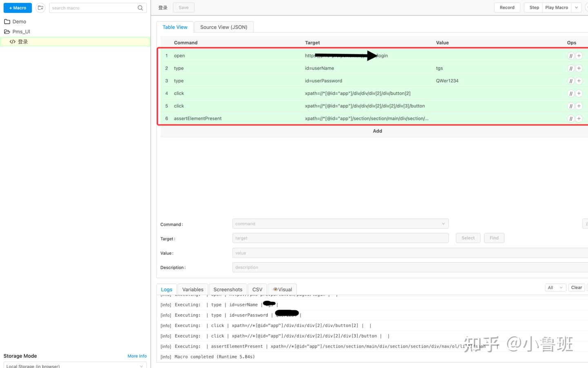Viewport: 588px width, 368px height.
Task: Click the magnifier icon in the macro search box
Action: point(140,8)
